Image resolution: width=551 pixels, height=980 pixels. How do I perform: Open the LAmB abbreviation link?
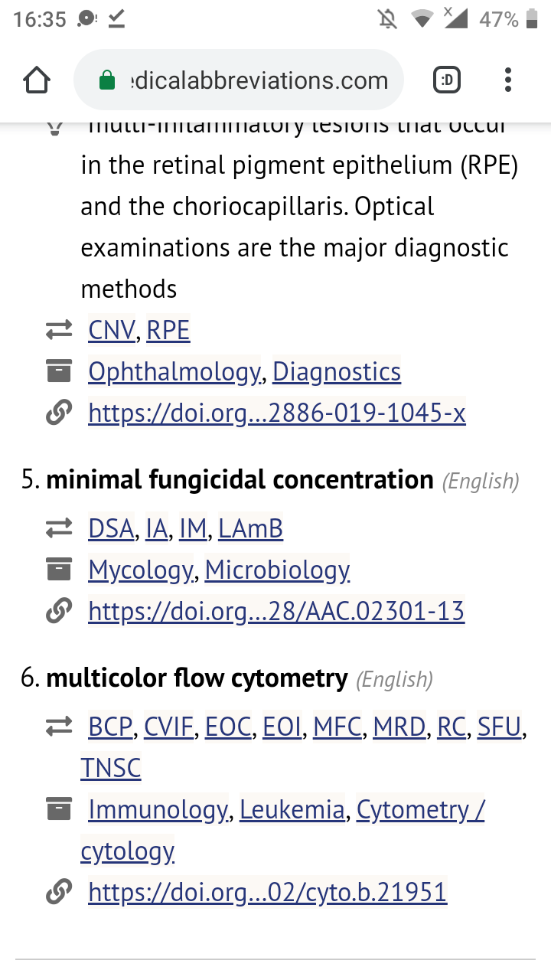point(250,528)
